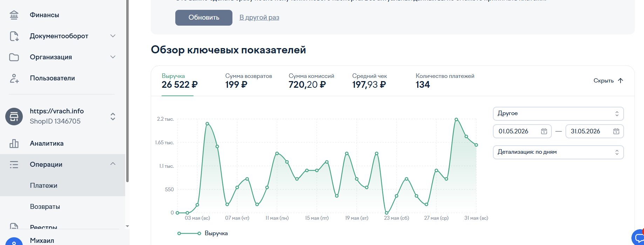Open the Другое period dropdown
The image size is (644, 245).
tap(558, 114)
